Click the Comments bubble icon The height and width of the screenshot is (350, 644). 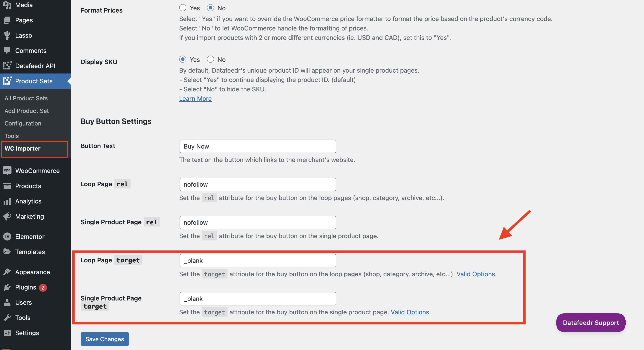click(7, 51)
